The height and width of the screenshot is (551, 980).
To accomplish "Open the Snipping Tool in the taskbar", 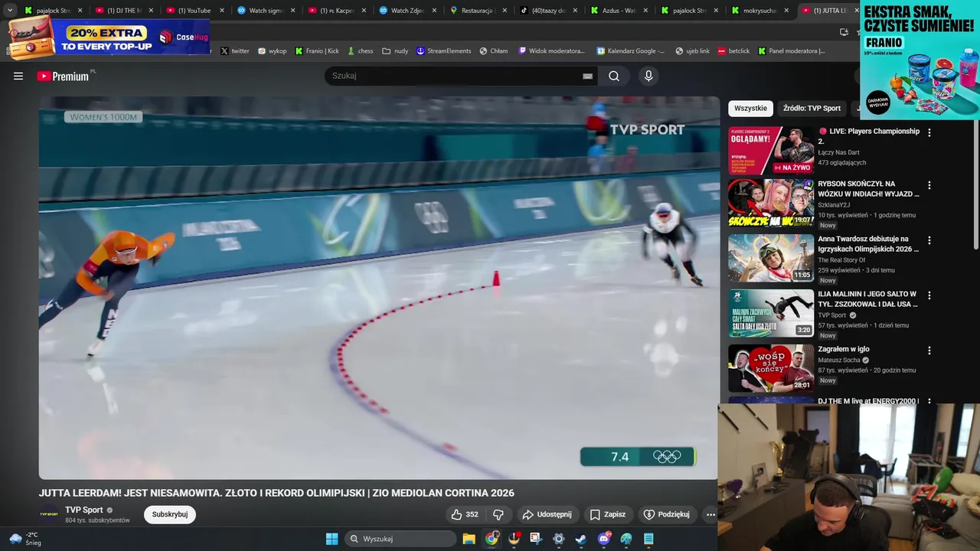I will (536, 539).
